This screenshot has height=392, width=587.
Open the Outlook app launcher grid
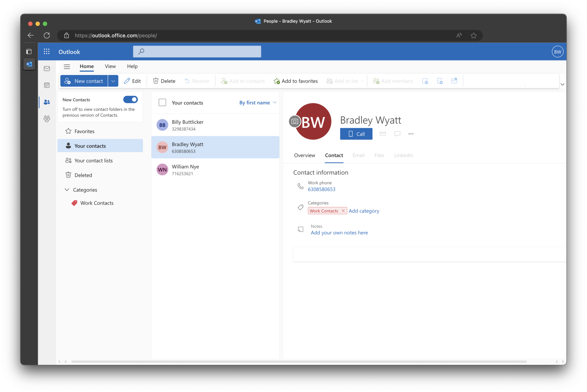click(x=46, y=52)
